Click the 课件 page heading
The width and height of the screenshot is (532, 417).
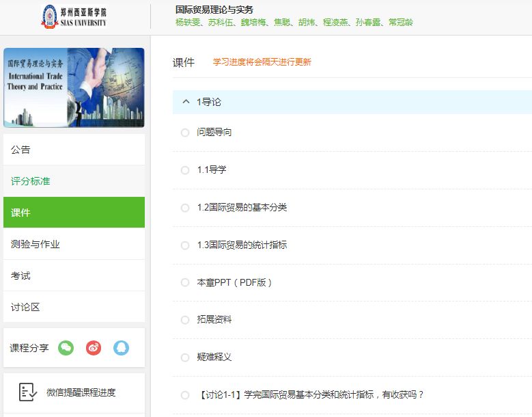coord(184,62)
